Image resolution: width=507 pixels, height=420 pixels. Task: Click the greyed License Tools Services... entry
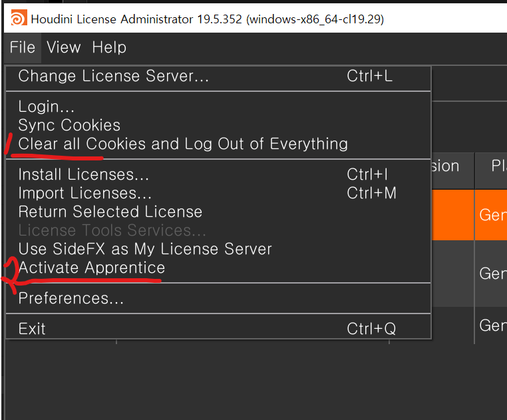coord(218,230)
